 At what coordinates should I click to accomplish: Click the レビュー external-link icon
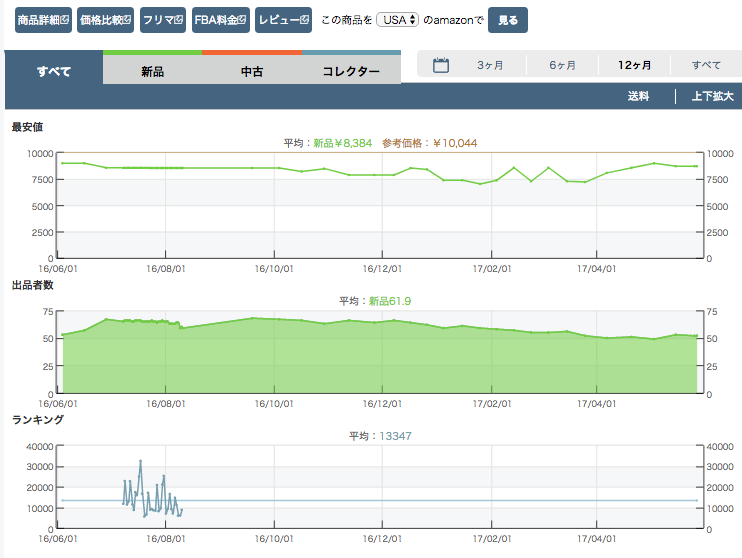click(304, 20)
